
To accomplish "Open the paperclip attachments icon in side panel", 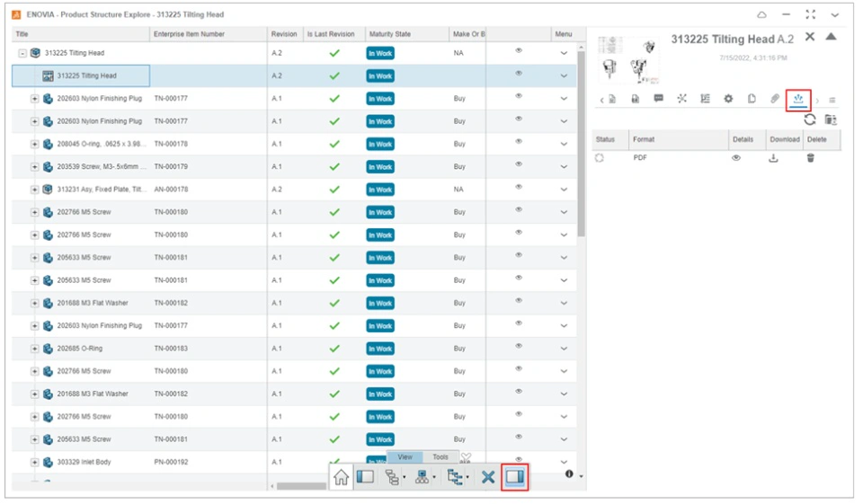I will 774,99.
